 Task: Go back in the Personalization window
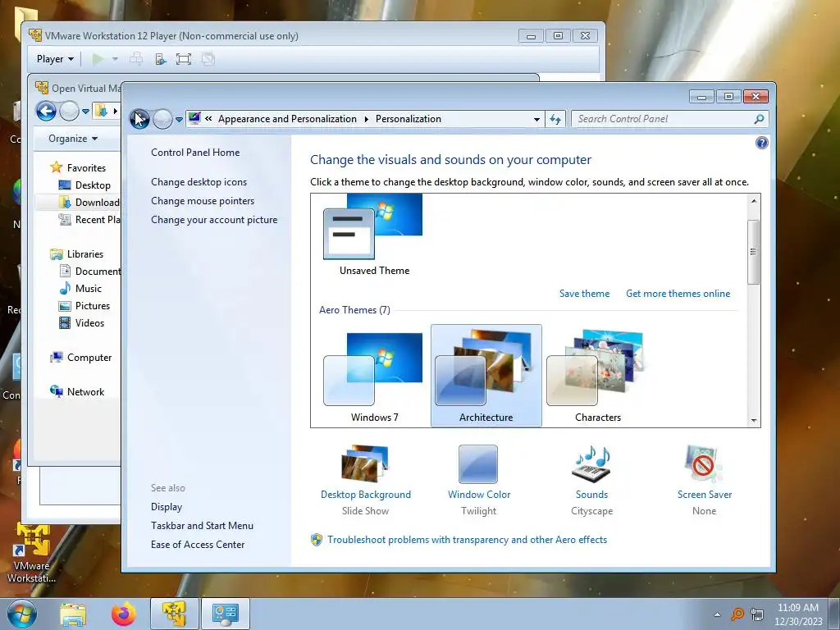click(x=139, y=119)
